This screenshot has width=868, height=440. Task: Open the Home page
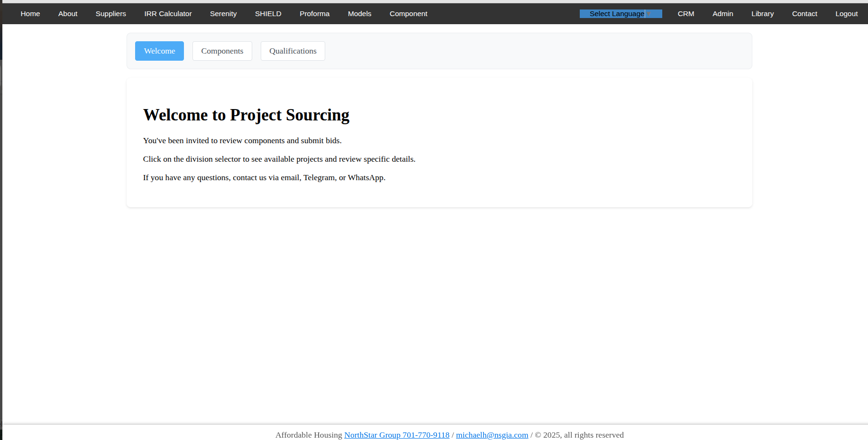[30, 14]
